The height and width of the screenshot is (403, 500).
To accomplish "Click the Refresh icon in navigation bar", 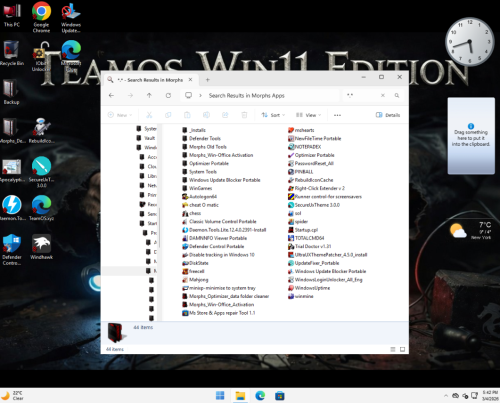I will pos(168,96).
